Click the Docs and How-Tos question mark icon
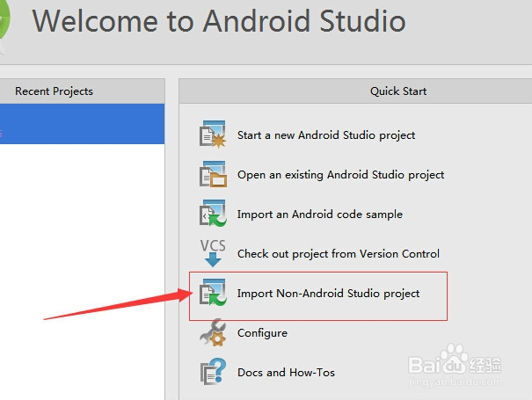This screenshot has height=400, width=532. tap(213, 372)
